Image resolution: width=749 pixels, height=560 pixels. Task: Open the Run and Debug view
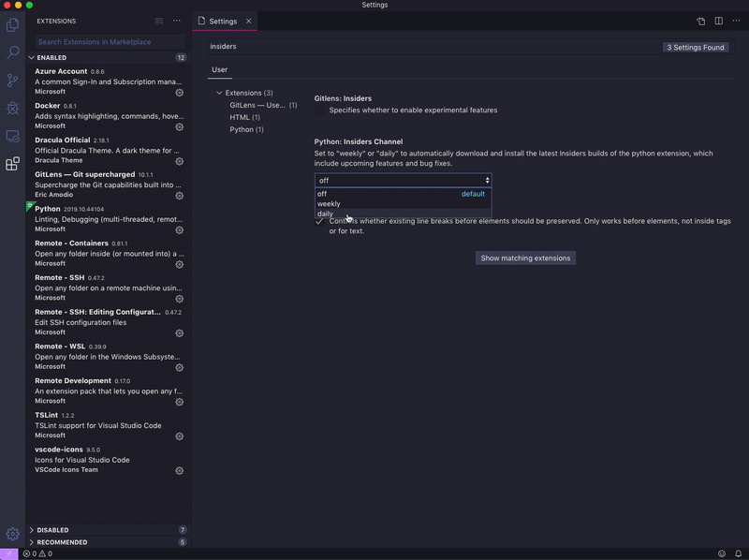click(x=12, y=107)
